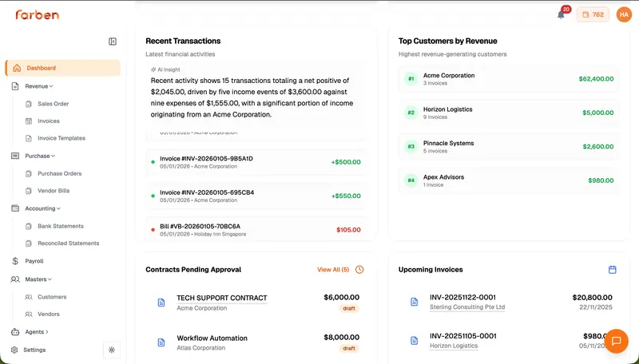Screen dimensions: 639x364
Task: Collapse the Revenue section chevron
Action: [51, 86]
